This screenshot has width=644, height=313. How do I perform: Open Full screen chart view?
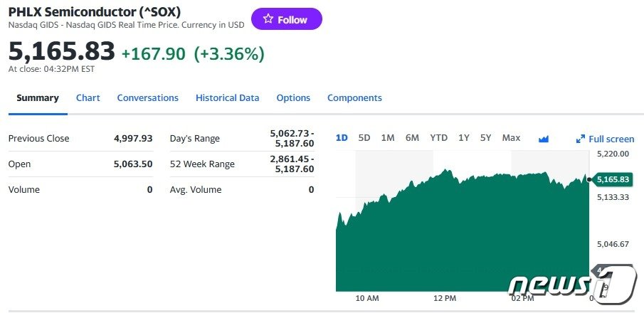[611, 139]
